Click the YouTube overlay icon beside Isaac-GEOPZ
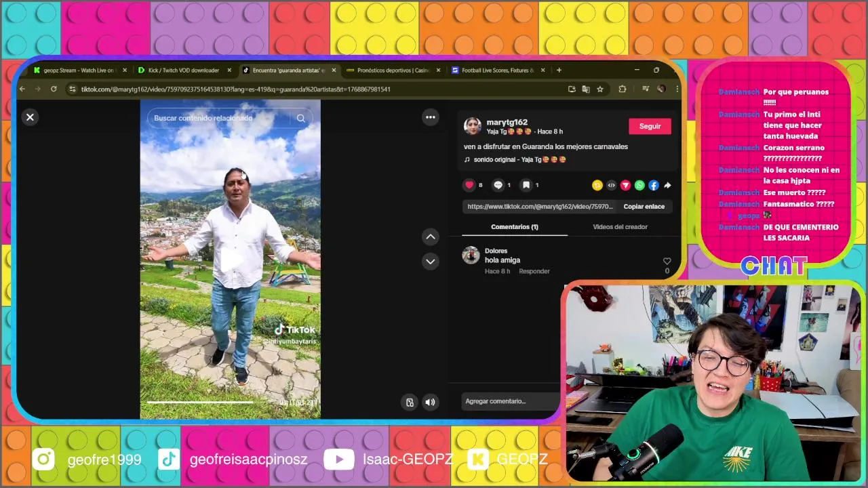 point(339,460)
